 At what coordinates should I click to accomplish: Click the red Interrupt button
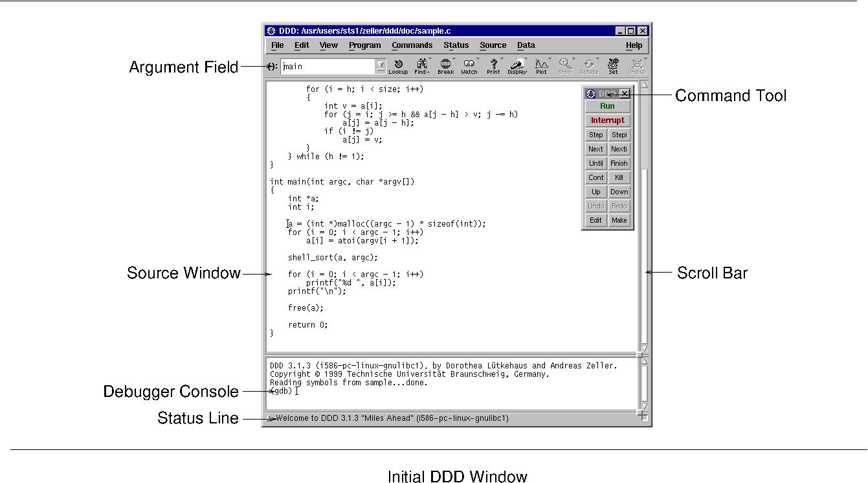(607, 120)
